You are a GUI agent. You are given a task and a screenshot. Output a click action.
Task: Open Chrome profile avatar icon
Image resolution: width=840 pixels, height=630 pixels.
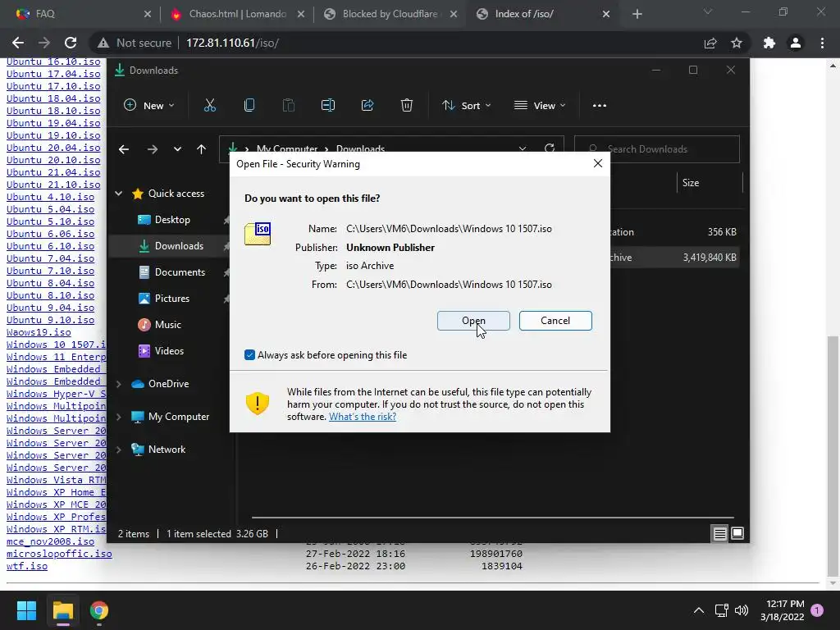point(796,43)
